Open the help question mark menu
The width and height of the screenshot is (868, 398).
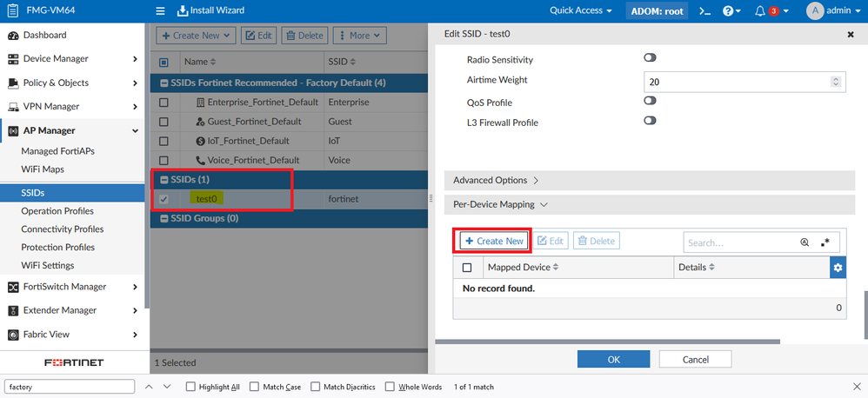[x=731, y=11]
